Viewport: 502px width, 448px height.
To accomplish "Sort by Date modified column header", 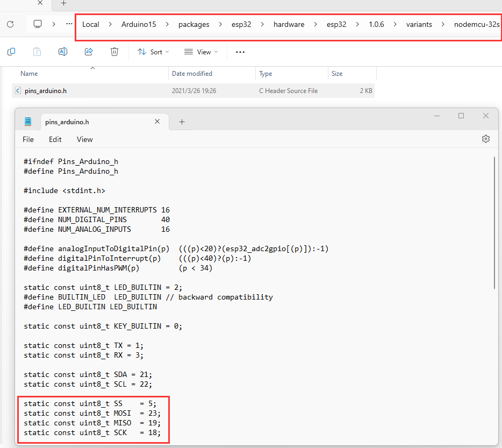I will (192, 74).
